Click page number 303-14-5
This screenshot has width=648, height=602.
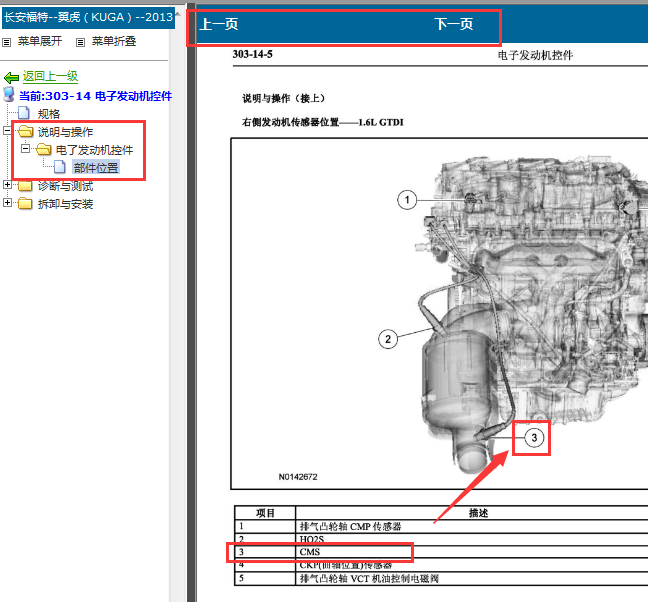pyautogui.click(x=253, y=54)
